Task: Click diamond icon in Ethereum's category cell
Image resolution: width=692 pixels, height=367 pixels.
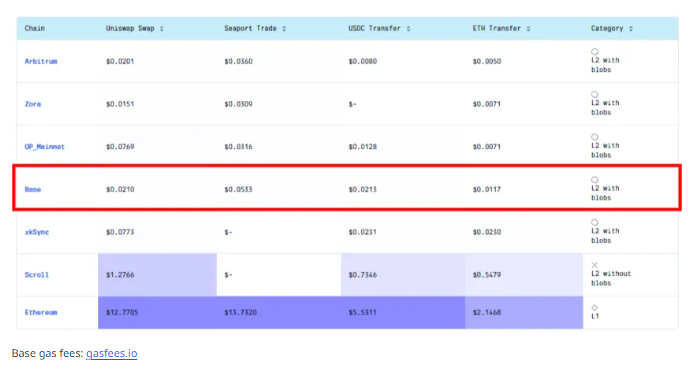Action: click(x=594, y=307)
